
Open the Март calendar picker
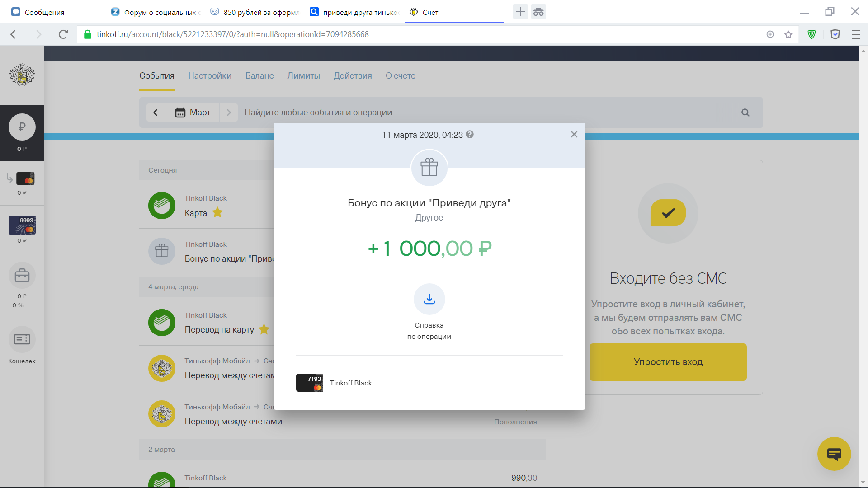pyautogui.click(x=193, y=112)
